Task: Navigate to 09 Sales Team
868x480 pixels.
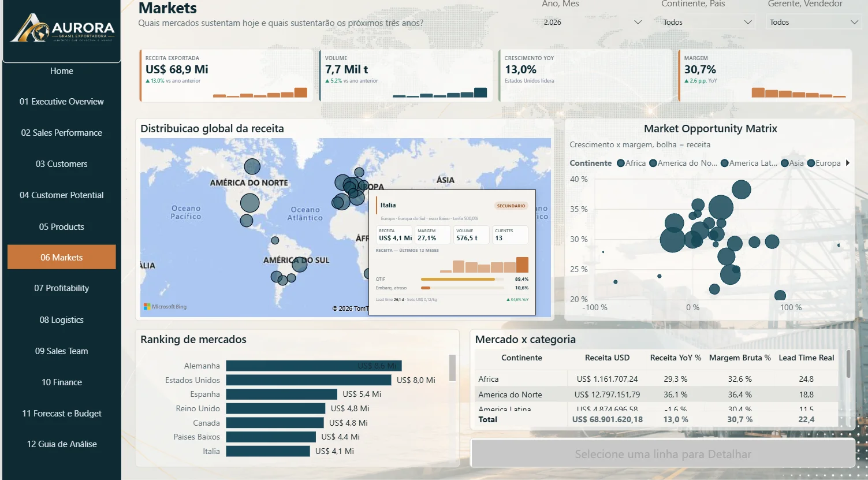Action: (62, 351)
